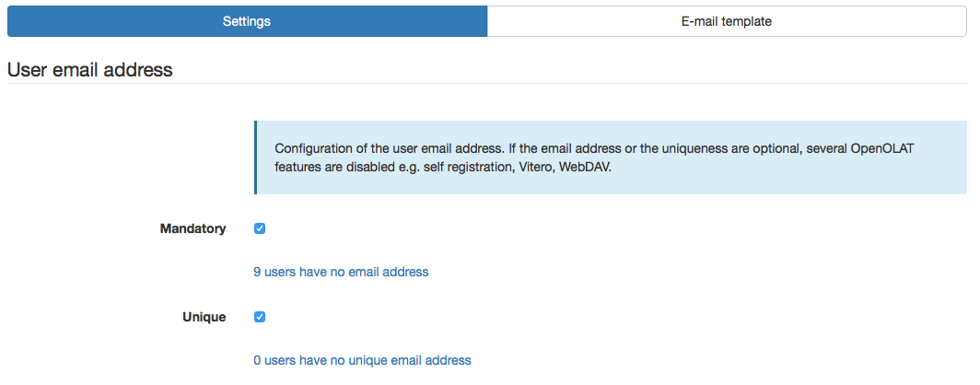Click the "Mandatory" field label
Image resolution: width=980 pixels, height=385 pixels.
192,228
